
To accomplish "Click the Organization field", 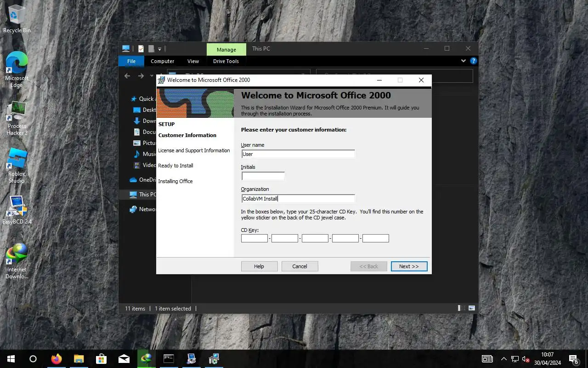I will [298, 199].
